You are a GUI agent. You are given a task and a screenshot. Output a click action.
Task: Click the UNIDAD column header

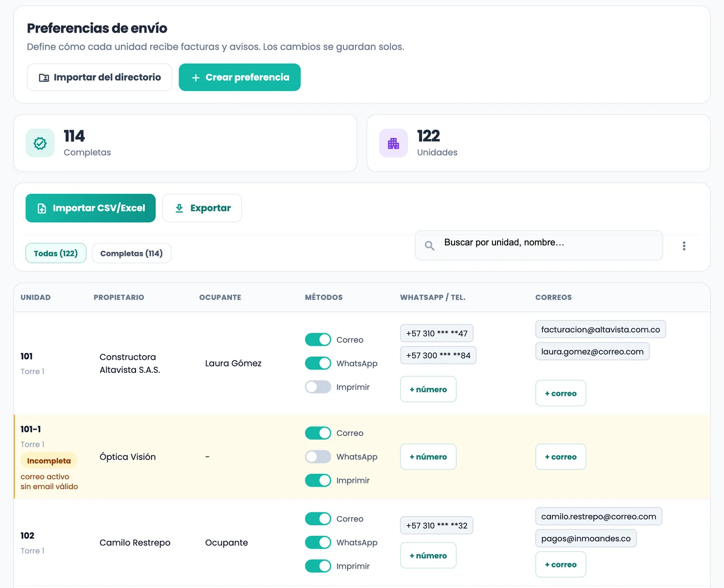tap(36, 297)
